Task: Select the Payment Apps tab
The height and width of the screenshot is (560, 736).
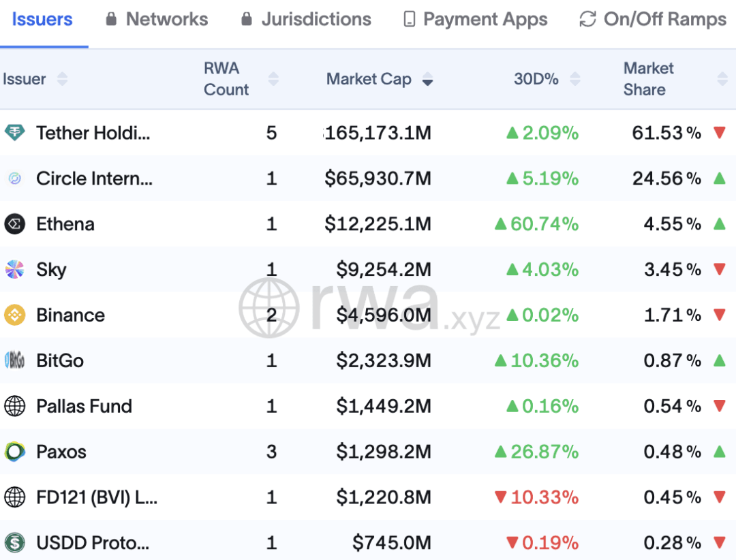Action: click(476, 19)
